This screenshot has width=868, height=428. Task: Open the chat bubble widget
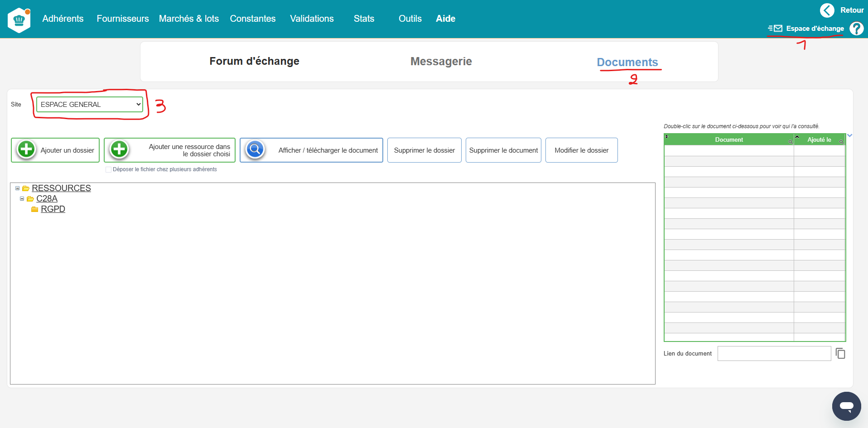click(846, 406)
